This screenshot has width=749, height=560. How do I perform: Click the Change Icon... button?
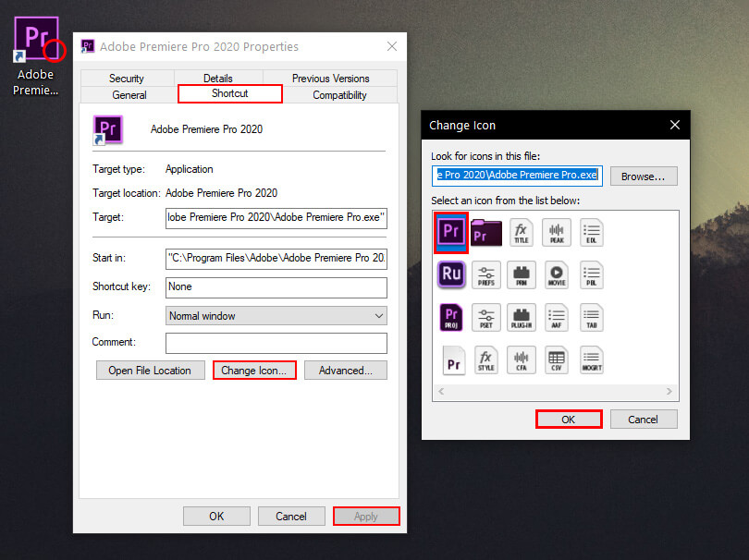[254, 371]
